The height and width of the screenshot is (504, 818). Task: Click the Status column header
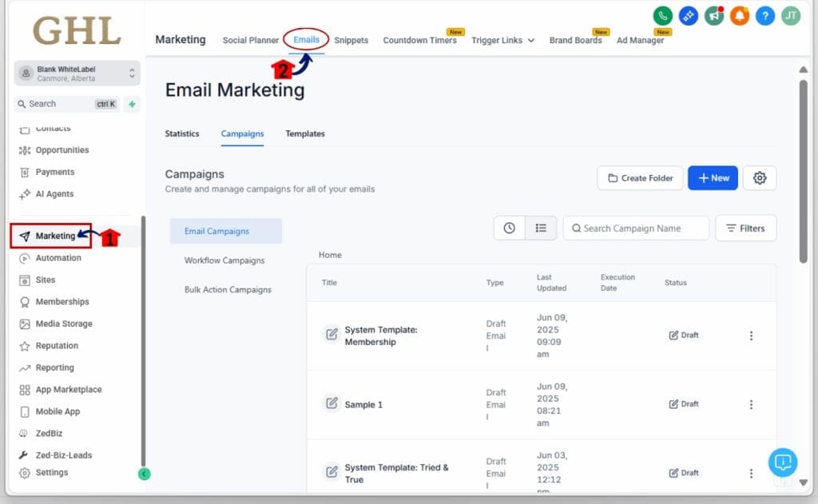tap(676, 283)
